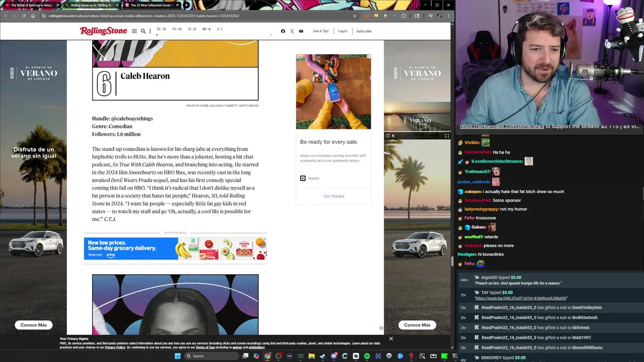Switch to The 25 Most Influential tab

point(151,5)
